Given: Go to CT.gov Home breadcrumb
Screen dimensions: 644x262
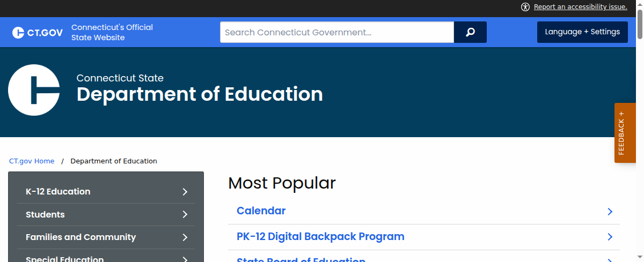Looking at the screenshot, I should (x=32, y=161).
